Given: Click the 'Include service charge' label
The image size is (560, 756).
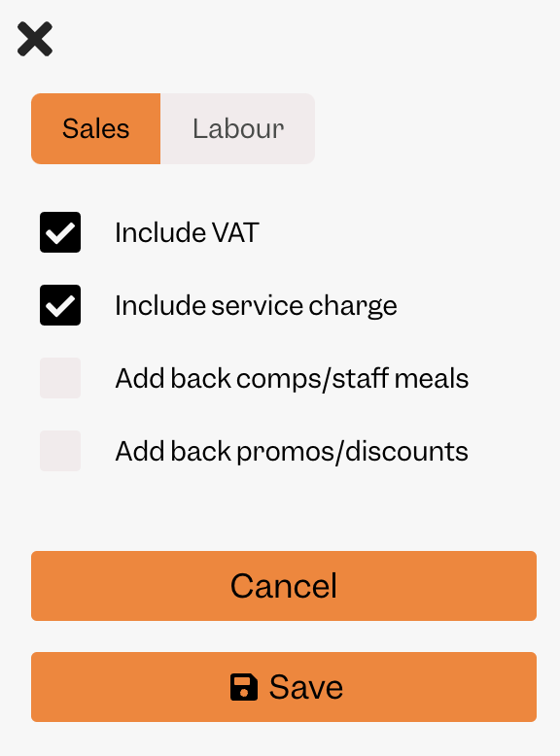Looking at the screenshot, I should click(256, 306).
